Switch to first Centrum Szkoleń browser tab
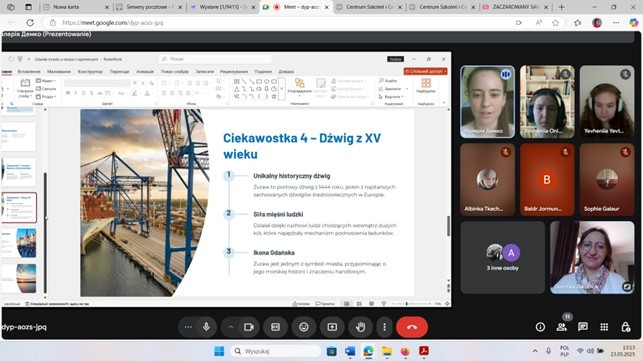This screenshot has width=643, height=361. click(369, 7)
